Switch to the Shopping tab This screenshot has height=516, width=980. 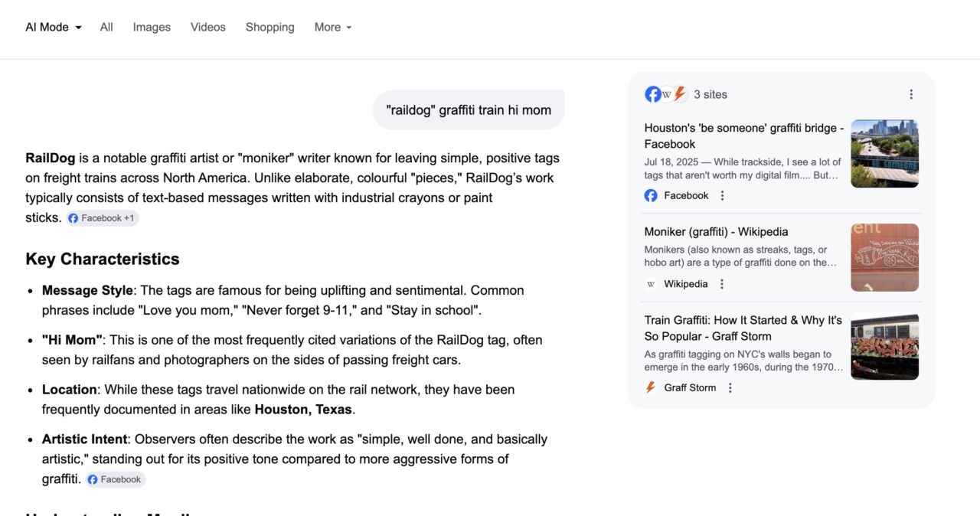pos(269,27)
